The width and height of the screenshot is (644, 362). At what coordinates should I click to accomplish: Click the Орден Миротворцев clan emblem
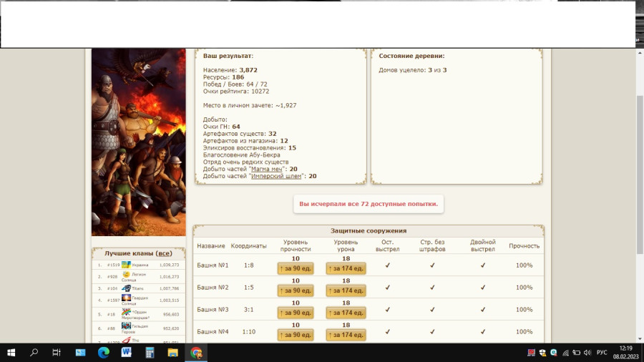tap(126, 312)
